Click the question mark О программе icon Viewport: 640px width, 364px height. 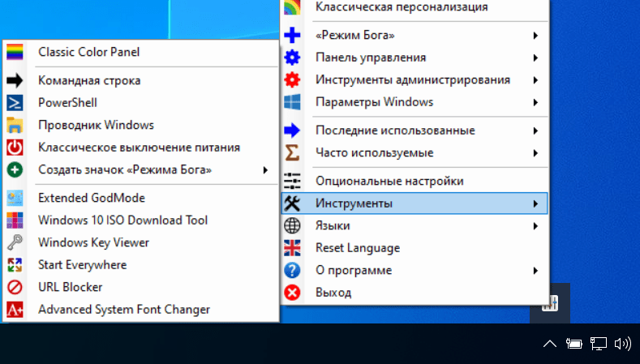pyautogui.click(x=292, y=270)
